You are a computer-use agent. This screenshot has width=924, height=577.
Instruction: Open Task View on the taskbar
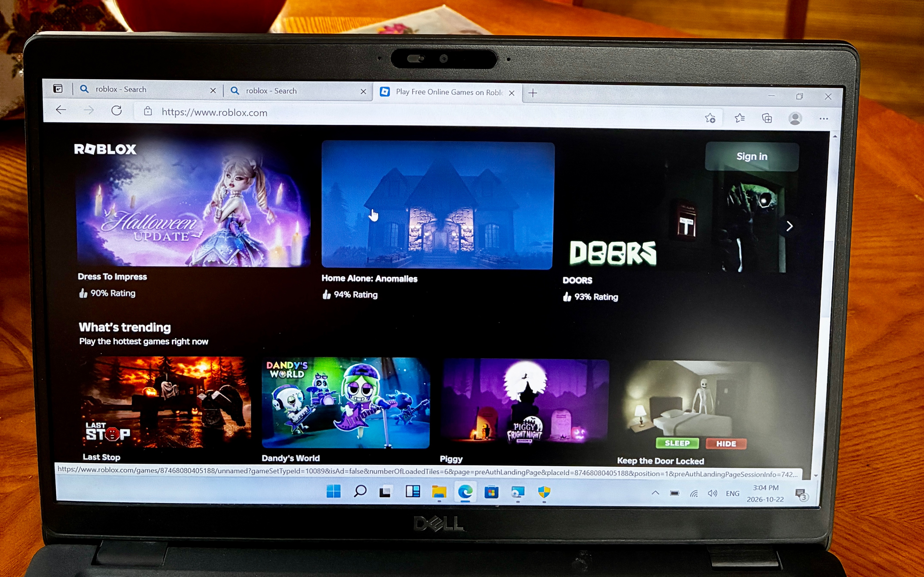(x=385, y=492)
